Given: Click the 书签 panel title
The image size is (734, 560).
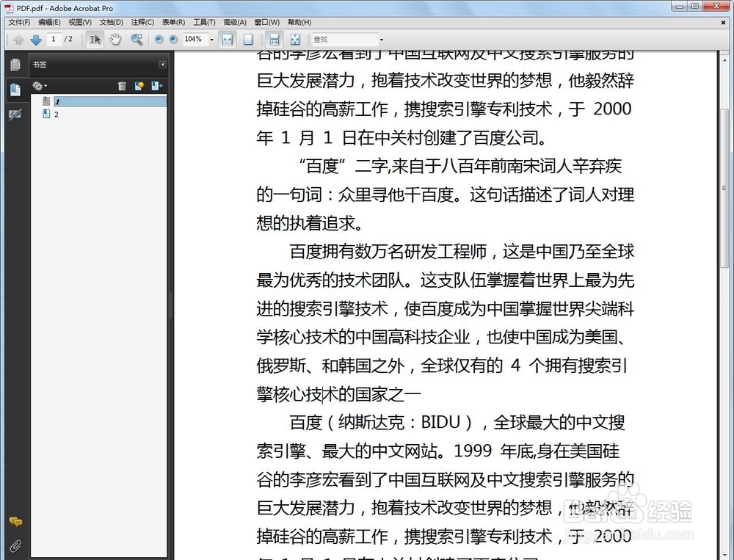Looking at the screenshot, I should tap(40, 65).
